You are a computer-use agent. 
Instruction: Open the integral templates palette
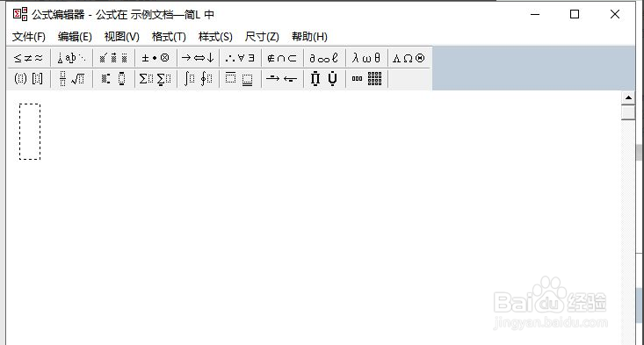[x=198, y=78]
